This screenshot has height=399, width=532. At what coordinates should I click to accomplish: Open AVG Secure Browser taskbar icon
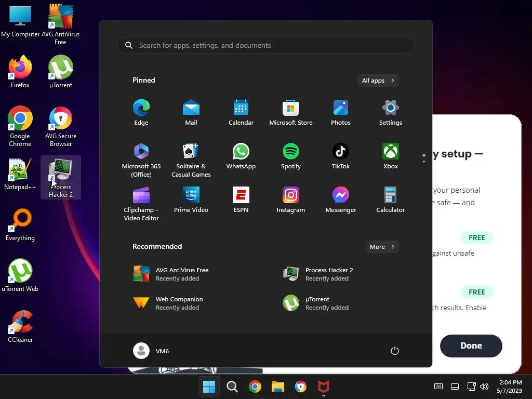(x=301, y=387)
